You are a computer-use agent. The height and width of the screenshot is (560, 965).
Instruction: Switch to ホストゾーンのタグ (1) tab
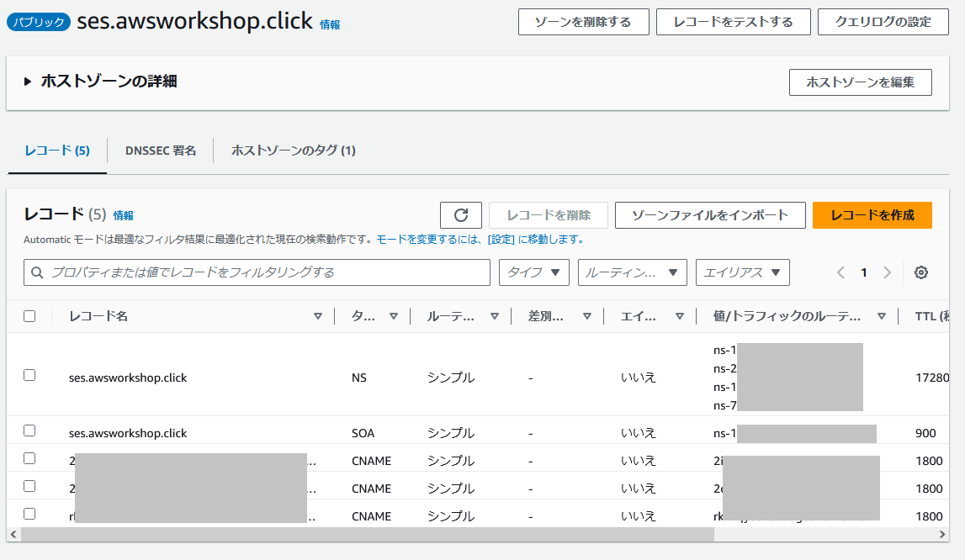click(294, 151)
